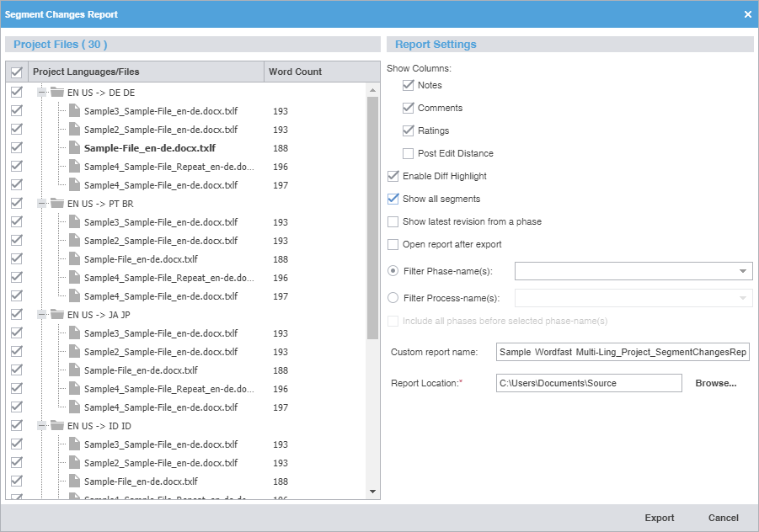Click the file icon beside bold Sample-File_en-de.docx.txlf

click(74, 148)
